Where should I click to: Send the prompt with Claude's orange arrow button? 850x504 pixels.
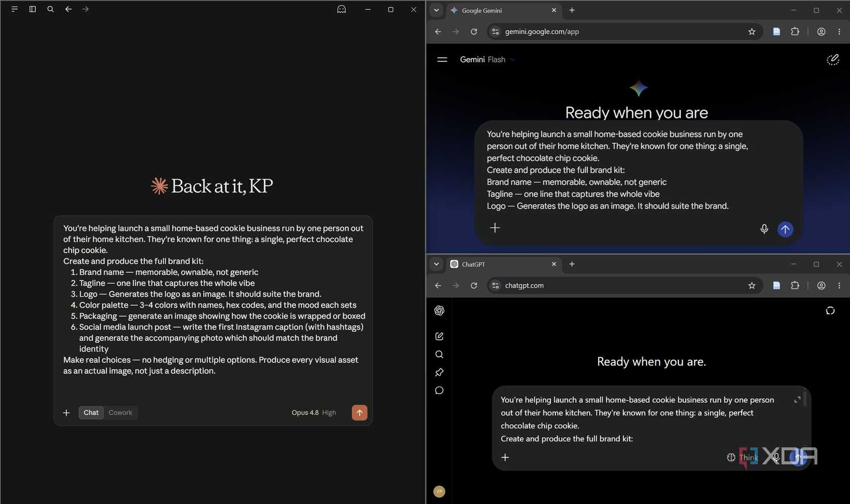click(x=360, y=412)
